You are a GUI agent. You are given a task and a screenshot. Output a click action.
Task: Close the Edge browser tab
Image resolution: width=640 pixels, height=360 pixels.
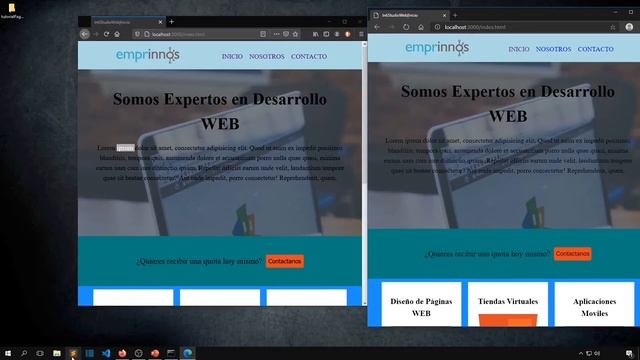pyautogui.click(x=444, y=16)
